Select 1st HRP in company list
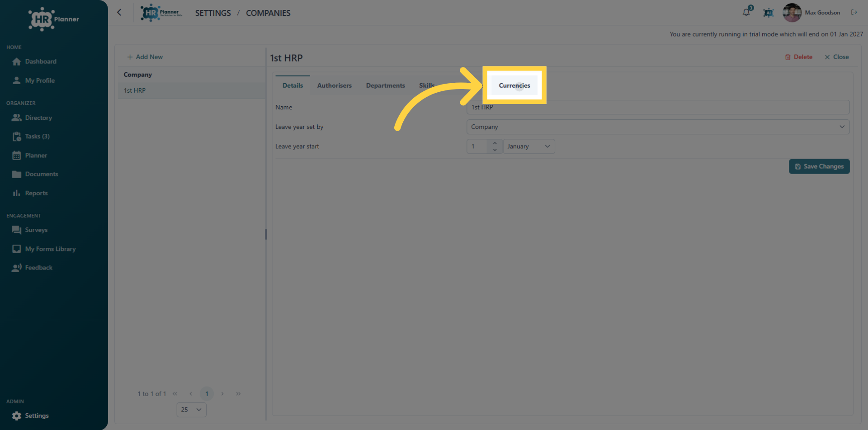The width and height of the screenshot is (868, 430). click(192, 90)
